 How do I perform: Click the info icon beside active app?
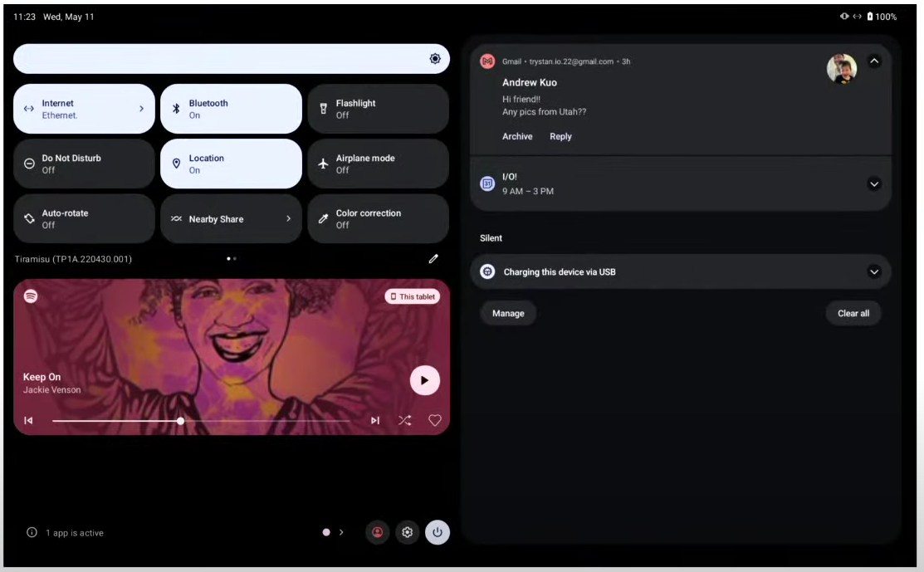point(32,532)
